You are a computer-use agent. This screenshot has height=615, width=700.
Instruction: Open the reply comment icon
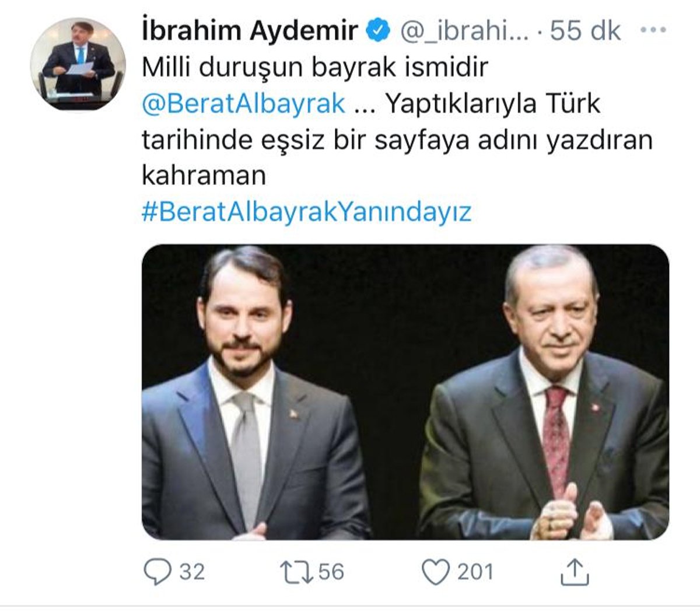157,571
